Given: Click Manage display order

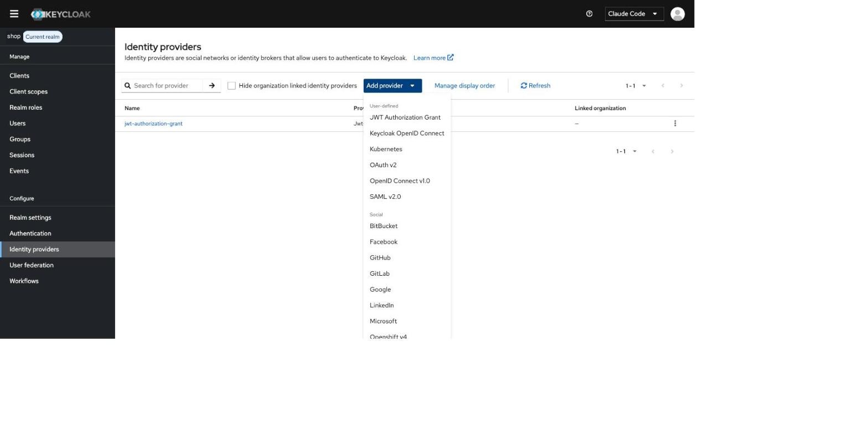Looking at the screenshot, I should [464, 86].
